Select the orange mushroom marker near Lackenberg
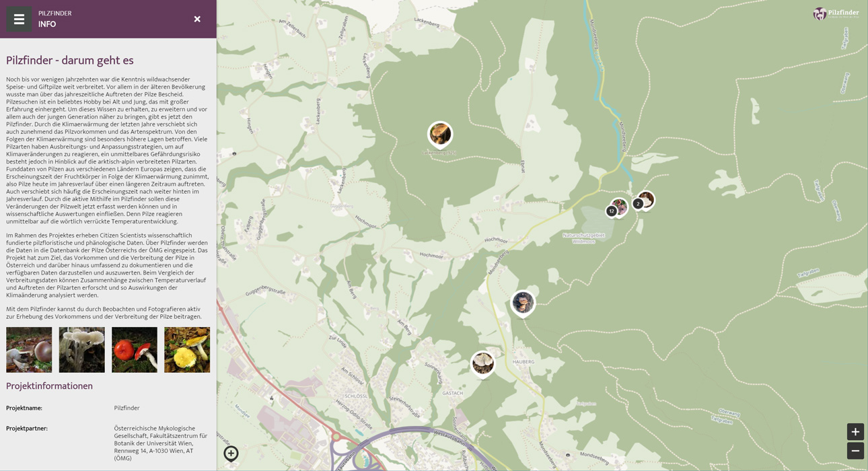The image size is (868, 471). tap(440, 134)
